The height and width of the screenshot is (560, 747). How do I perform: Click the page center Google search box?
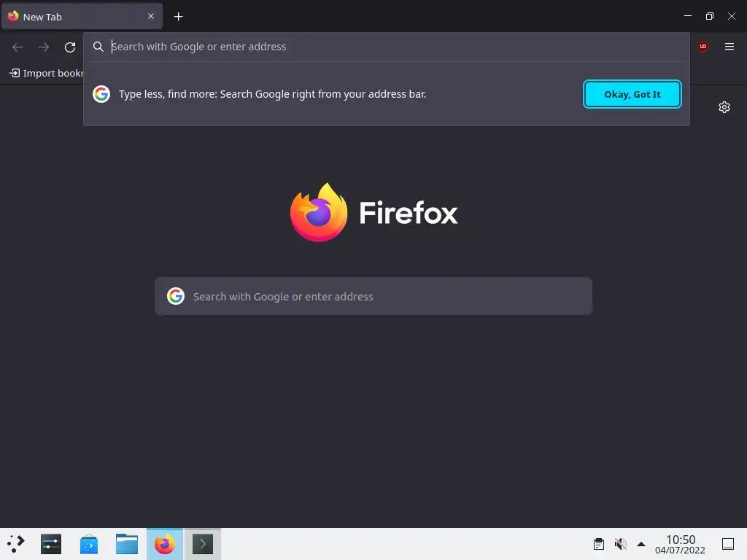(x=373, y=296)
